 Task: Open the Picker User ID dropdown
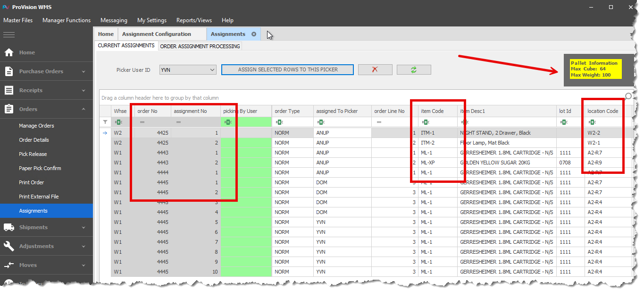(x=212, y=70)
